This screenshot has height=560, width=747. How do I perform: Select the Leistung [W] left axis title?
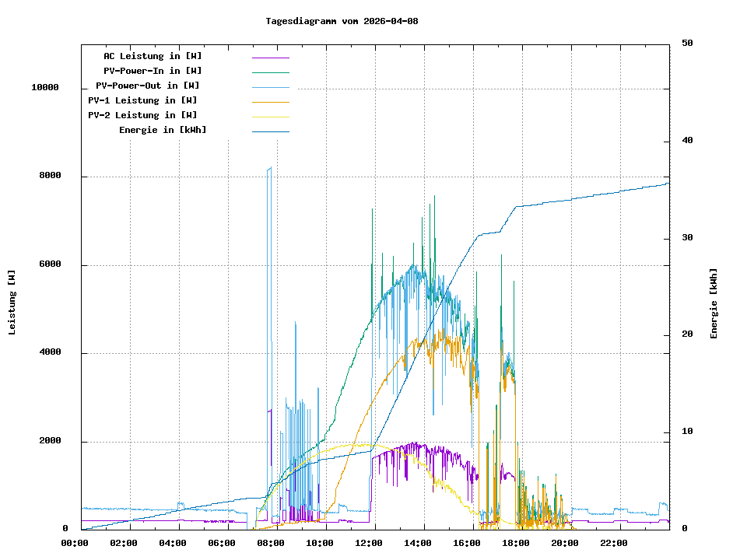click(x=12, y=302)
